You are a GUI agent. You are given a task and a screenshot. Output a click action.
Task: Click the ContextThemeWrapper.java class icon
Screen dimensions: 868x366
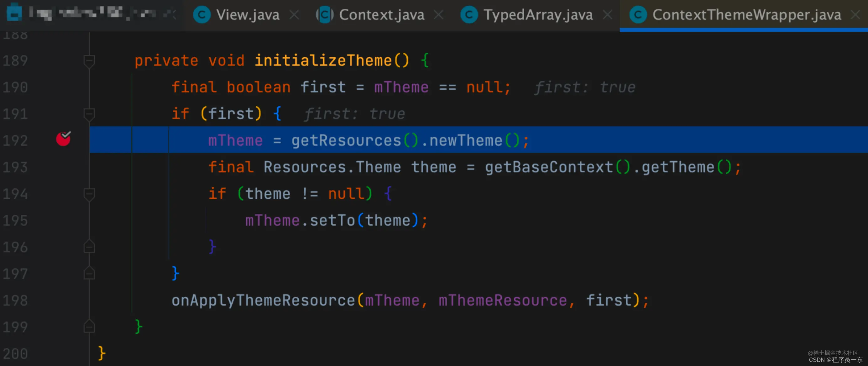click(x=638, y=15)
